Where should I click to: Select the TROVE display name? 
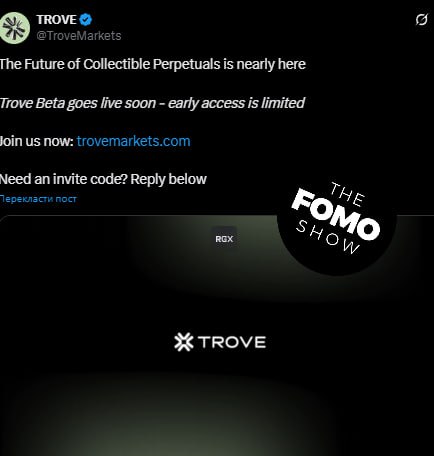coord(57,20)
